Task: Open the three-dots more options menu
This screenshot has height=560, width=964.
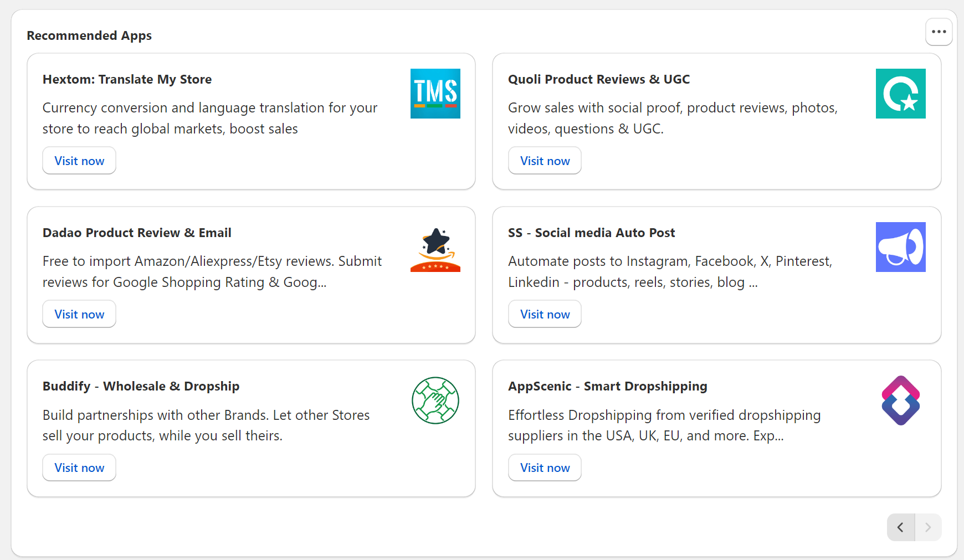Action: click(939, 32)
